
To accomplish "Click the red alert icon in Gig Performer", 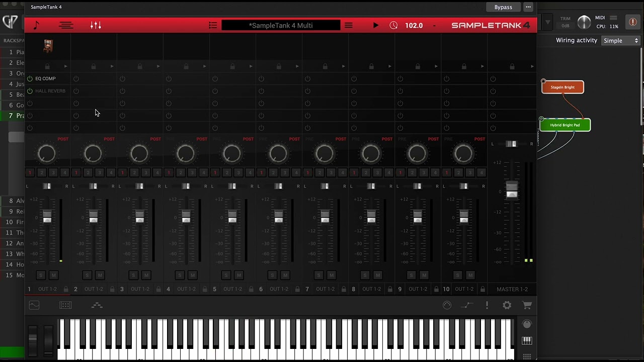I will tap(632, 22).
